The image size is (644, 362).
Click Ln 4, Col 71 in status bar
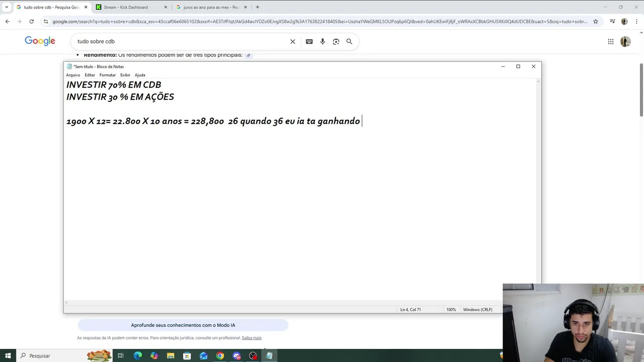point(411,310)
